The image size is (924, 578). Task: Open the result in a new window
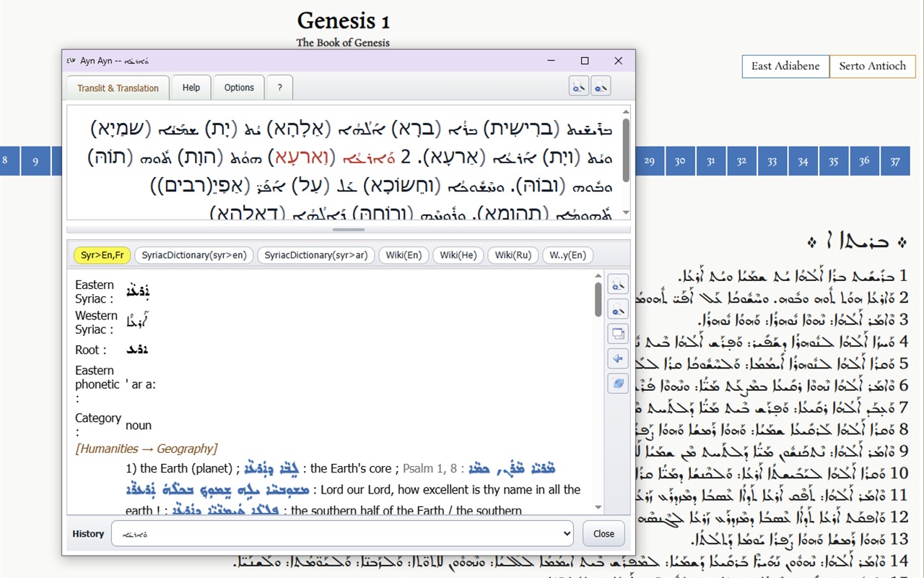click(x=618, y=333)
